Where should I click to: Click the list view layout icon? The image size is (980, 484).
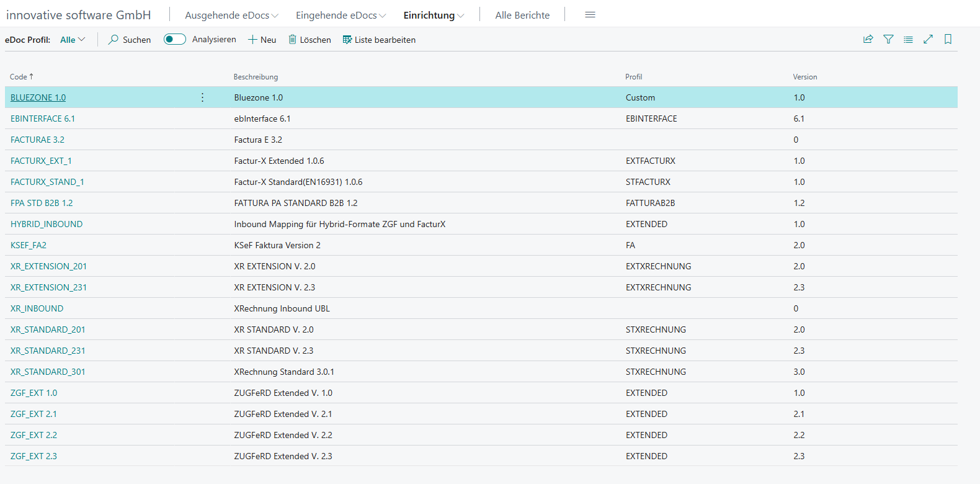point(908,39)
